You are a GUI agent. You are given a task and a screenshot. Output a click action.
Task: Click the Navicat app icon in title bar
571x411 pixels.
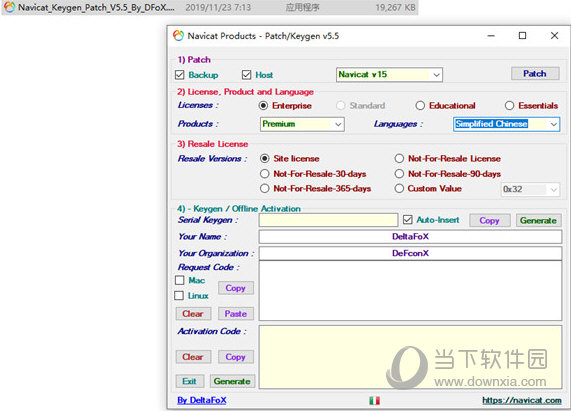[178, 36]
